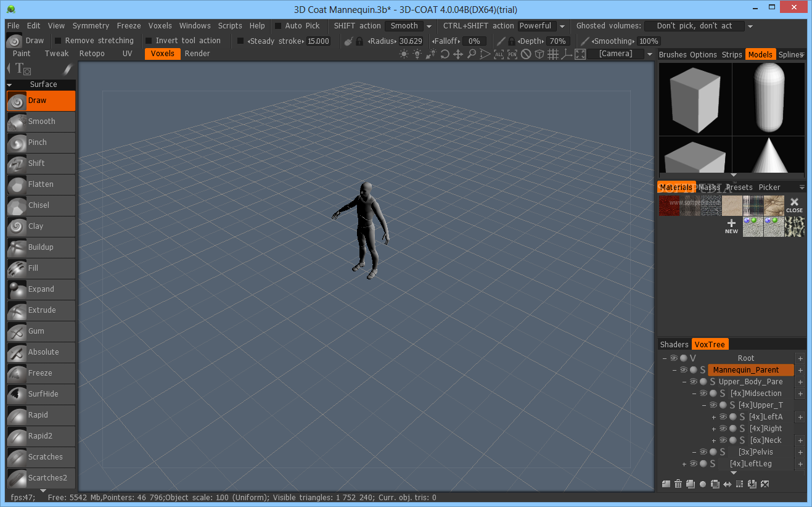Click plus button next to Mannequin_Parent
The height and width of the screenshot is (507, 812).
(800, 370)
